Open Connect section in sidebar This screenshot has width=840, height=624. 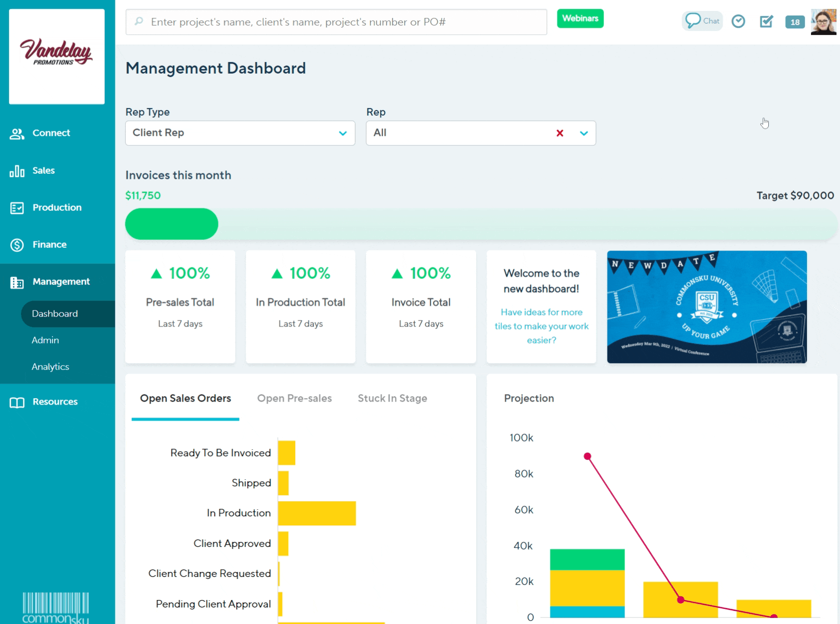(51, 133)
